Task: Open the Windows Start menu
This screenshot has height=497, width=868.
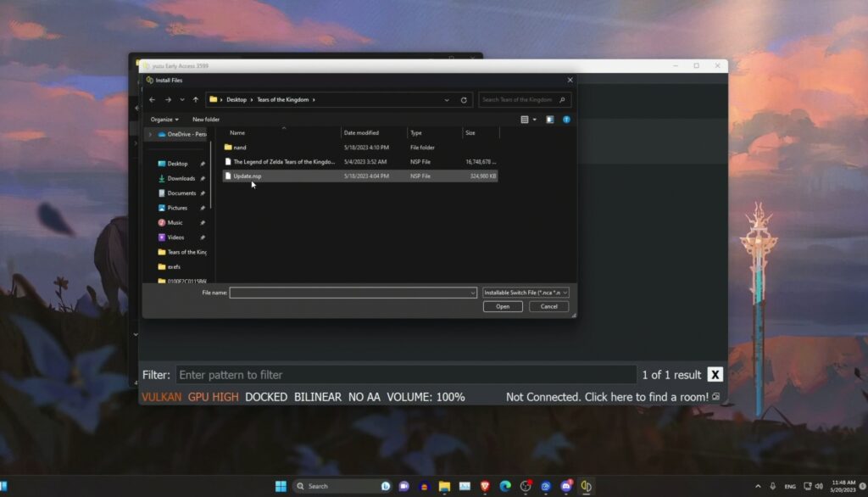Action: click(x=281, y=486)
